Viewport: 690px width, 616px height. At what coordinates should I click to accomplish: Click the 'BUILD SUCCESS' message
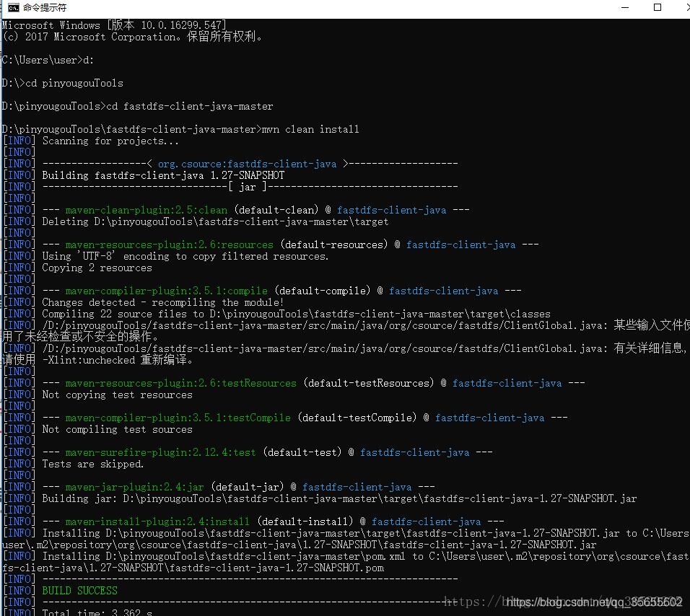pyautogui.click(x=79, y=591)
